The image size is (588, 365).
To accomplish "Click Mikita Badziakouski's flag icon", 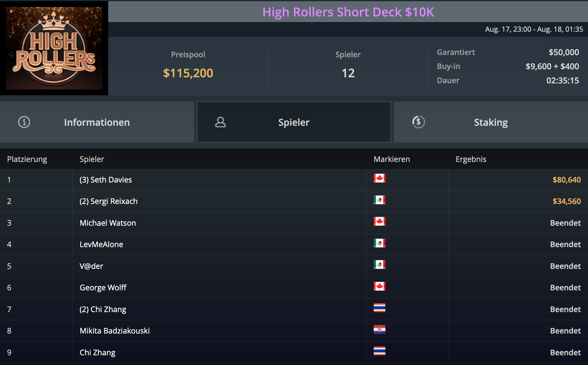I will [379, 330].
